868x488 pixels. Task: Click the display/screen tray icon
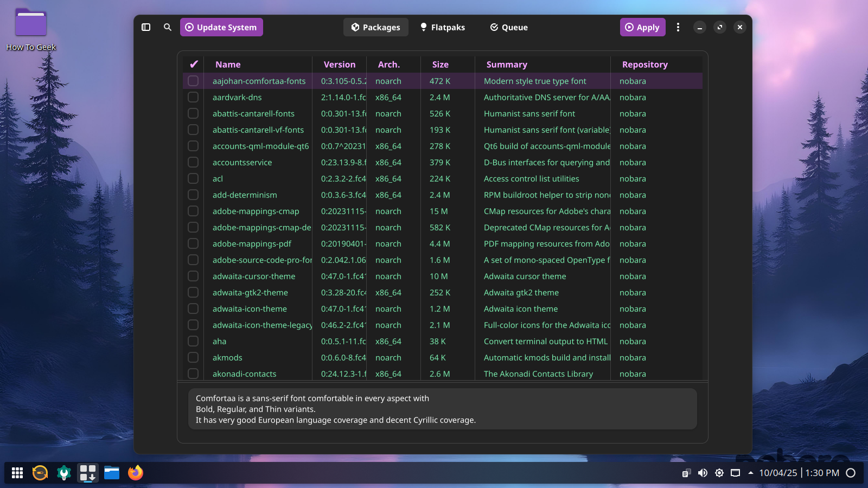[736, 473]
